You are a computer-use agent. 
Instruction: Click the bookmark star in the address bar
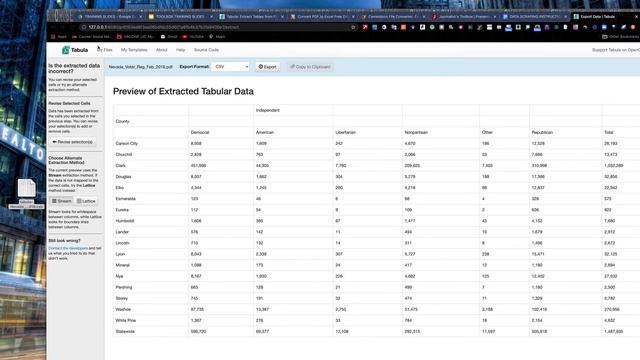tap(353, 27)
